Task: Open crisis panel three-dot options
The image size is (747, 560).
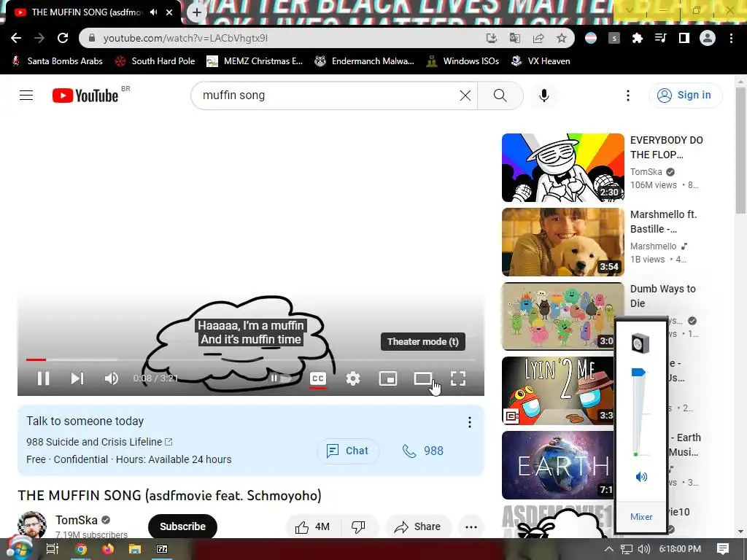Action: [470, 422]
